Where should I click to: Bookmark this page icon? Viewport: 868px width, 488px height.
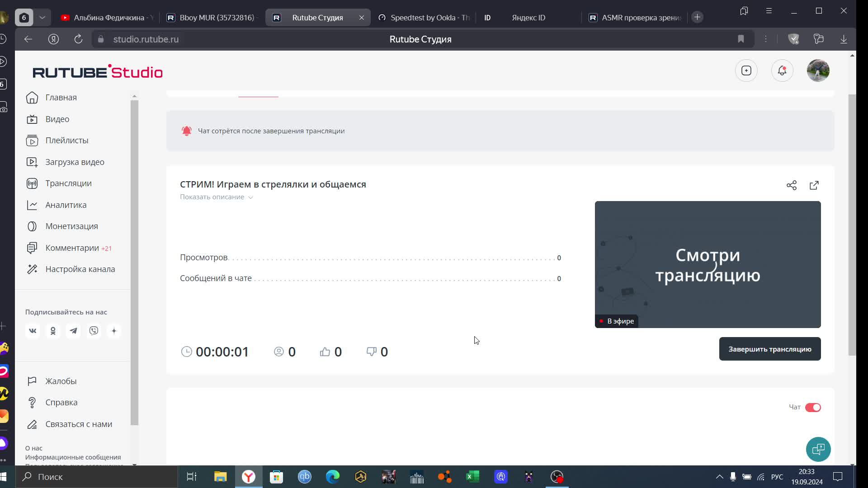[741, 39]
